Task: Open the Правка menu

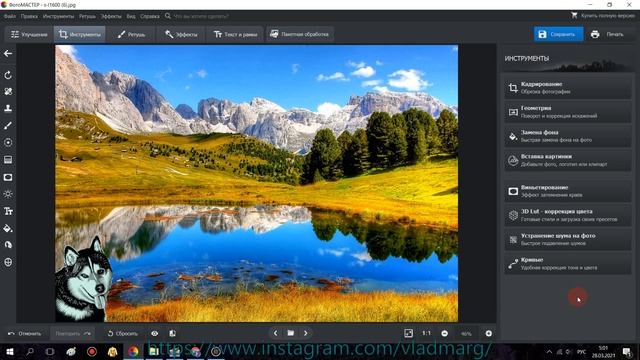Action: pyautogui.click(x=29, y=16)
